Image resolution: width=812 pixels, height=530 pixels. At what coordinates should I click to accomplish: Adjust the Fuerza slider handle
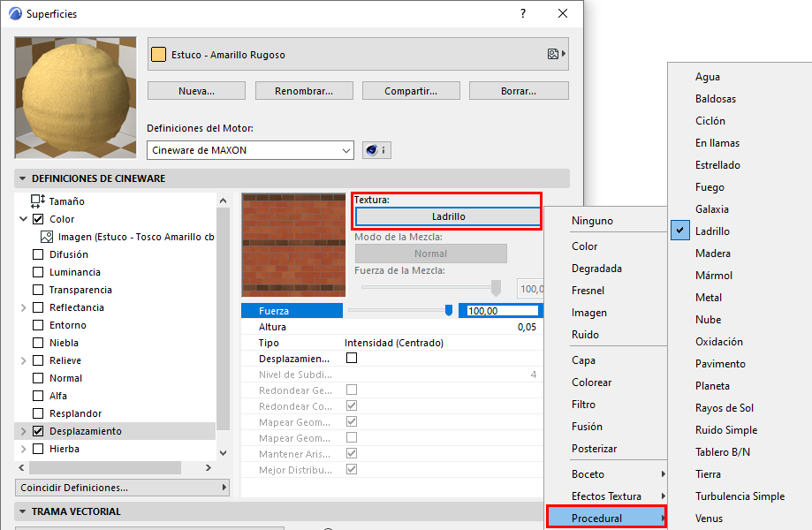449,310
